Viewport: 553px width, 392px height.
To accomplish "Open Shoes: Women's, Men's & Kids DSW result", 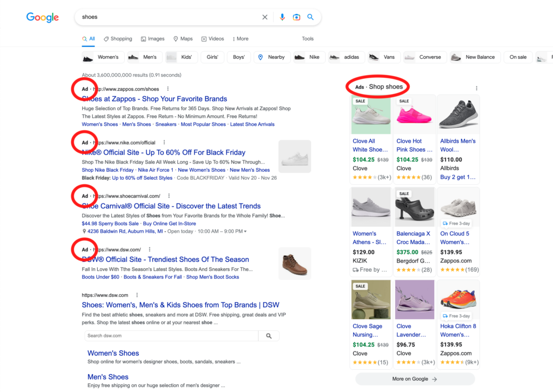I will [180, 305].
